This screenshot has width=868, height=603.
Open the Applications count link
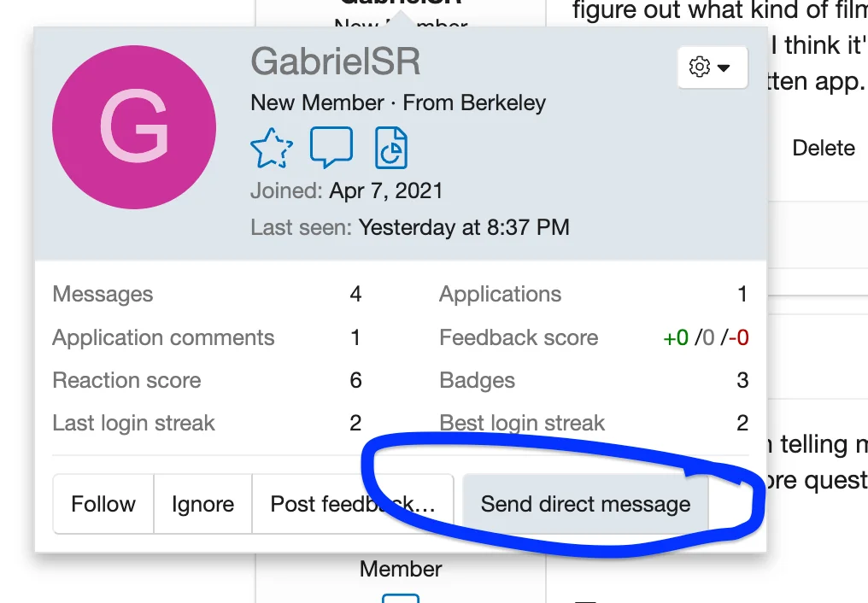pyautogui.click(x=742, y=295)
